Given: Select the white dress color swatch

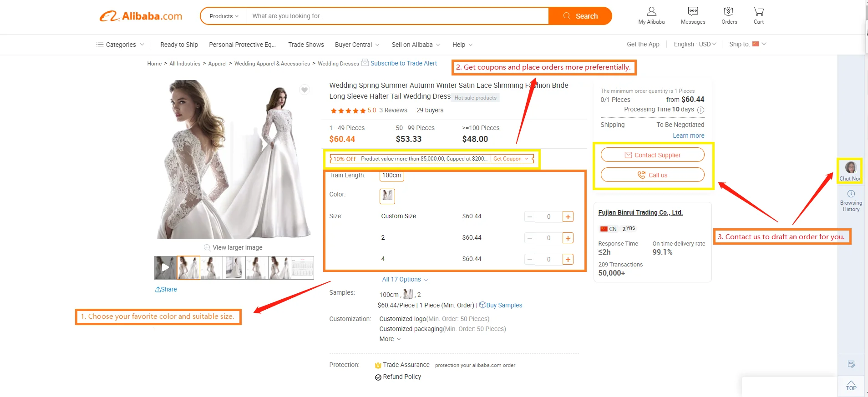Looking at the screenshot, I should (x=387, y=196).
